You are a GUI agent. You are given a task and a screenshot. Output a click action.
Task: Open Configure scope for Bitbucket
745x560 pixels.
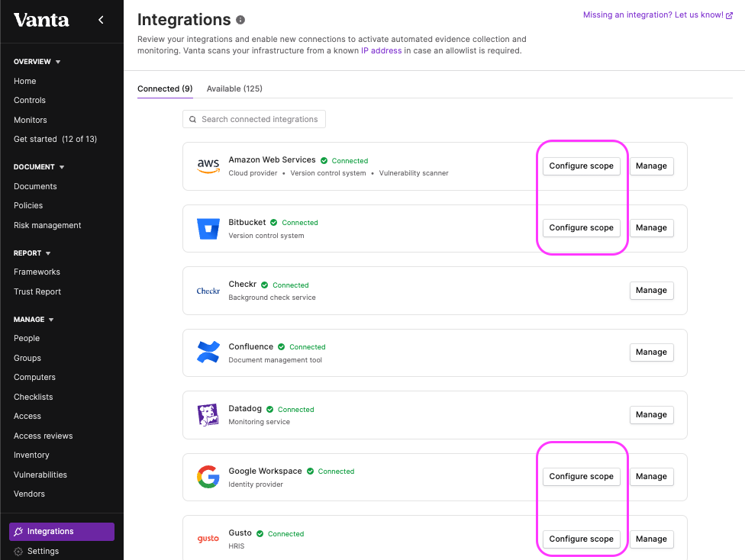pos(581,228)
